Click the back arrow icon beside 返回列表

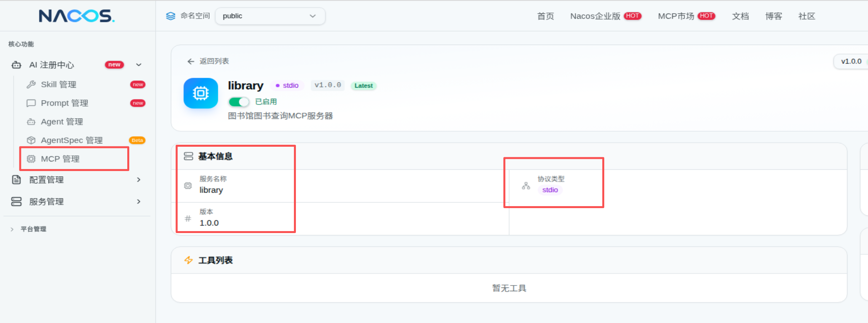click(191, 61)
